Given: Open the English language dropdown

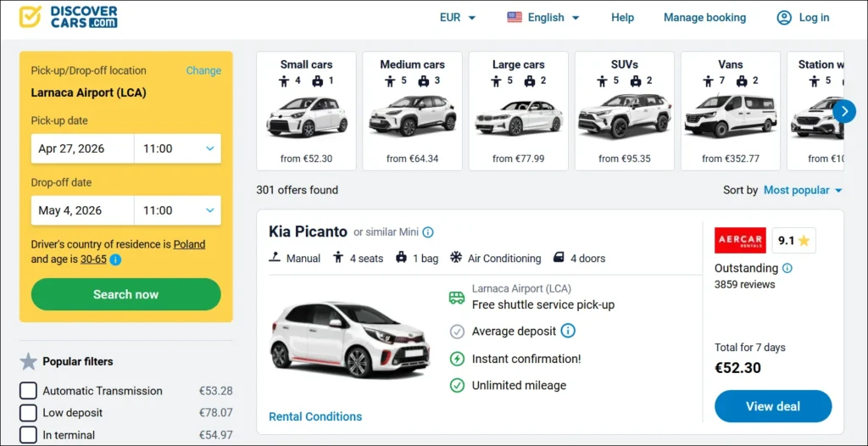Looking at the screenshot, I should pos(543,17).
